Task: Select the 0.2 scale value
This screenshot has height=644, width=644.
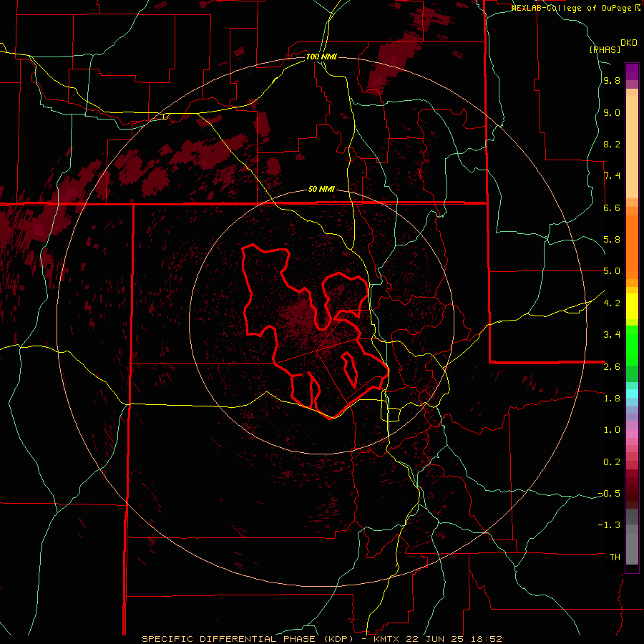Action: [612, 462]
